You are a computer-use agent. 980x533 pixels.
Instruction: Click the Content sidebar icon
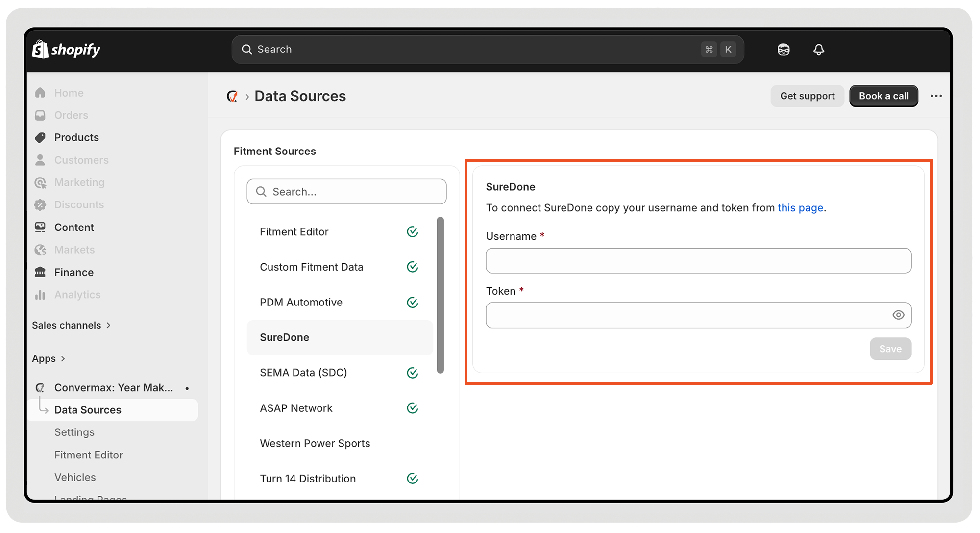40,227
